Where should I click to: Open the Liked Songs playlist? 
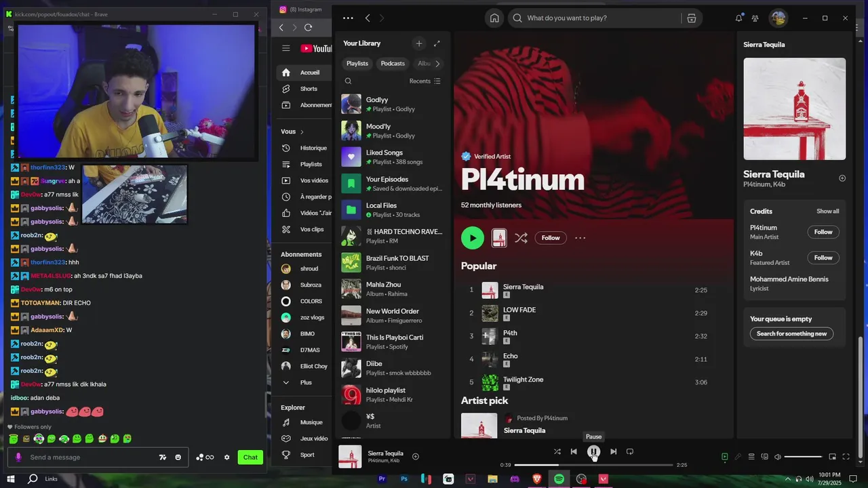(x=393, y=157)
